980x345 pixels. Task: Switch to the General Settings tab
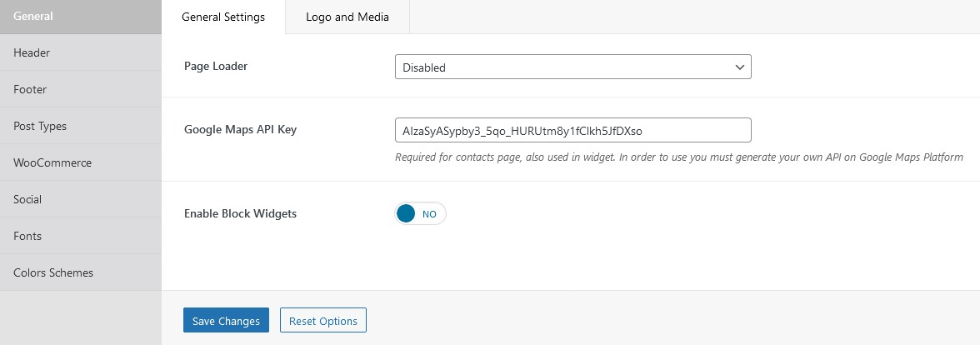[223, 17]
